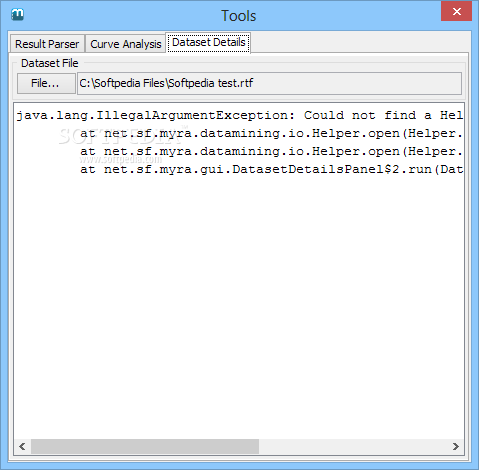
Task: Close the Tools window
Action: 456,11
